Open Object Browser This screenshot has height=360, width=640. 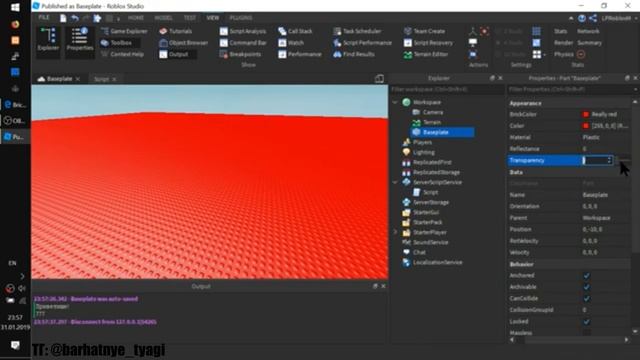[184, 43]
